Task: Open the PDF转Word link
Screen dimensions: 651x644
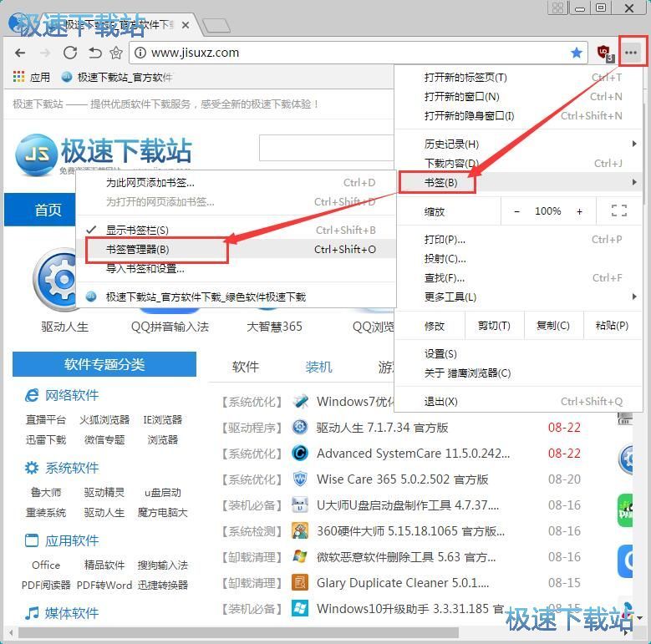Action: [x=104, y=585]
